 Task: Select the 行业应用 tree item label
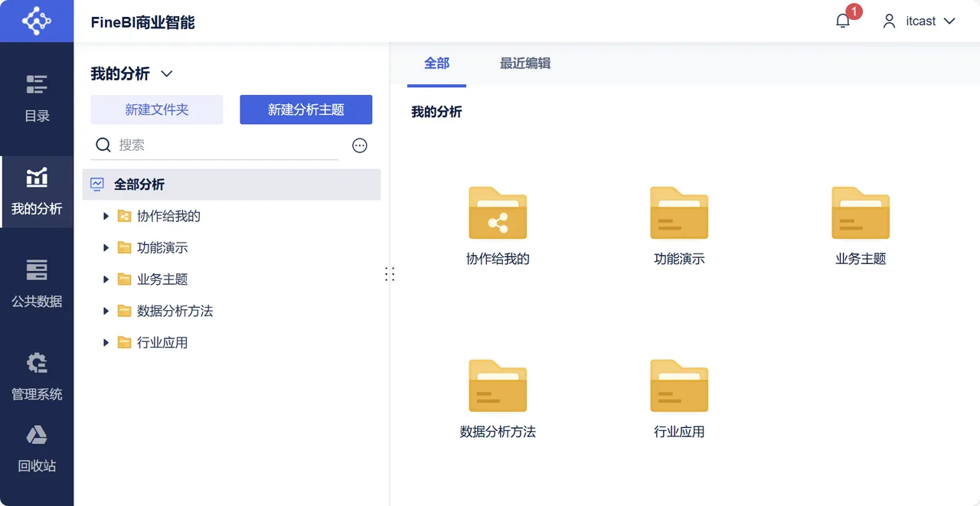coord(162,342)
